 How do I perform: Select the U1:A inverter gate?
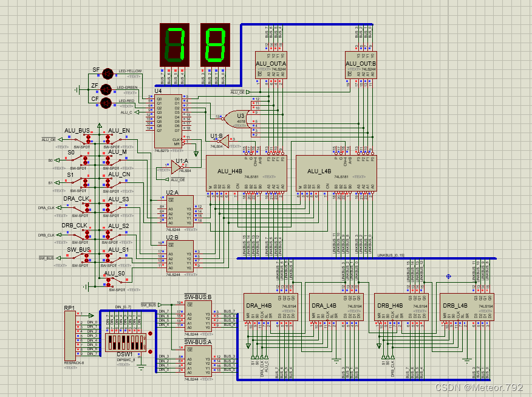coord(177,167)
